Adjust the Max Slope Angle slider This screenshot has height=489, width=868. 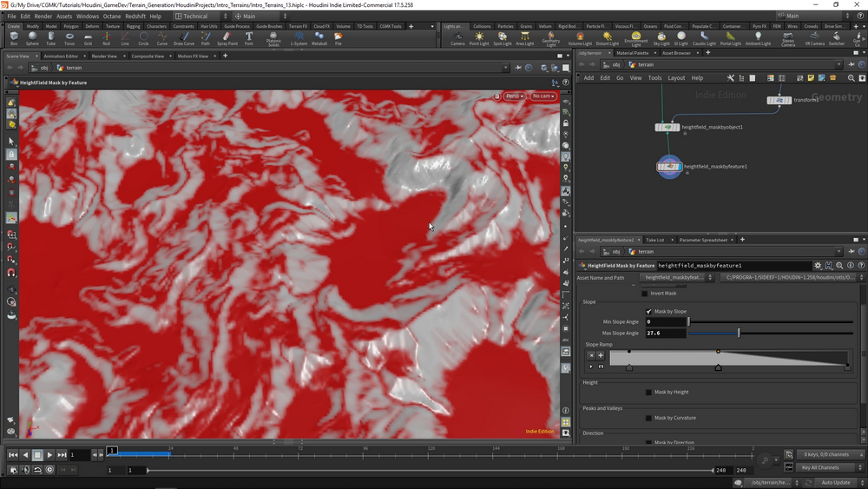771,333
